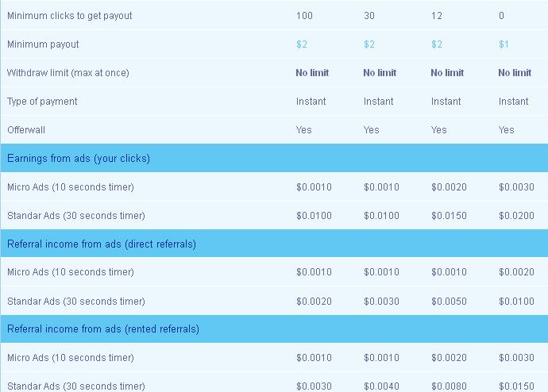This screenshot has height=392, width=548.
Task: Click the $0.0150 Standar Ads earnings value
Action: 449,215
